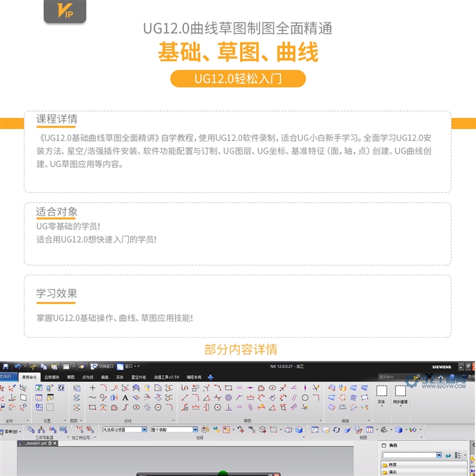The image size is (476, 476).
Task: Click the blue plus add-tab button
Action: tap(210, 378)
